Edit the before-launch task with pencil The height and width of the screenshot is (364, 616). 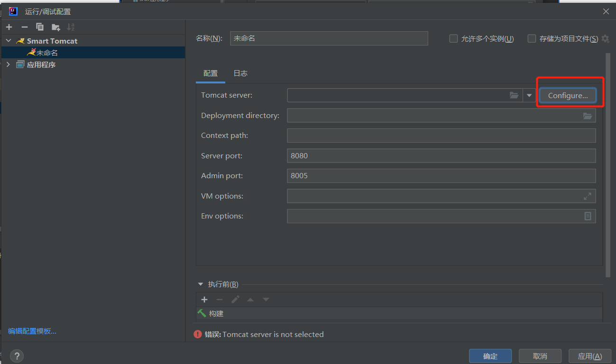click(x=235, y=300)
